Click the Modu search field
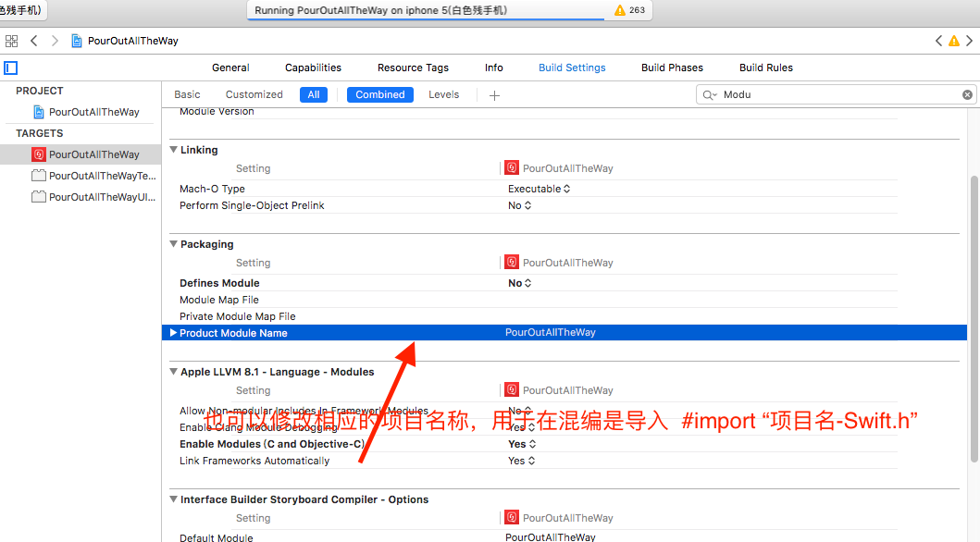Viewport: 980px width, 542px height. click(836, 95)
